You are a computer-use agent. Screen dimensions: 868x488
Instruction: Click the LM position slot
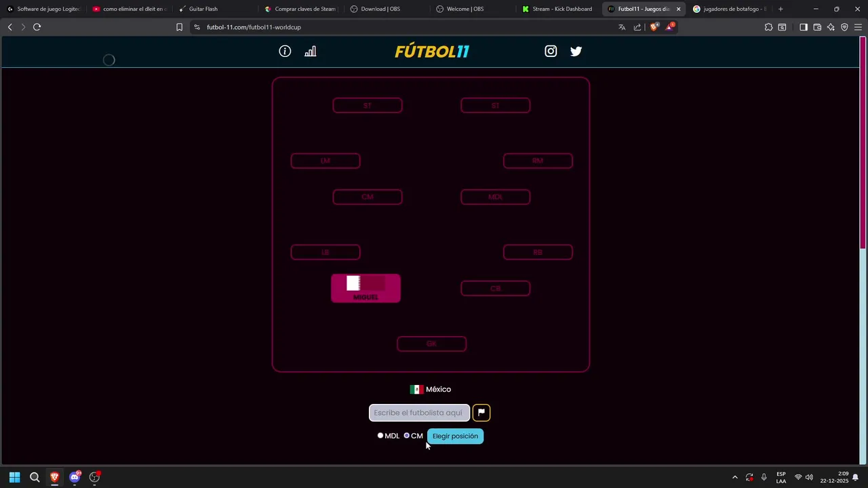325,161
